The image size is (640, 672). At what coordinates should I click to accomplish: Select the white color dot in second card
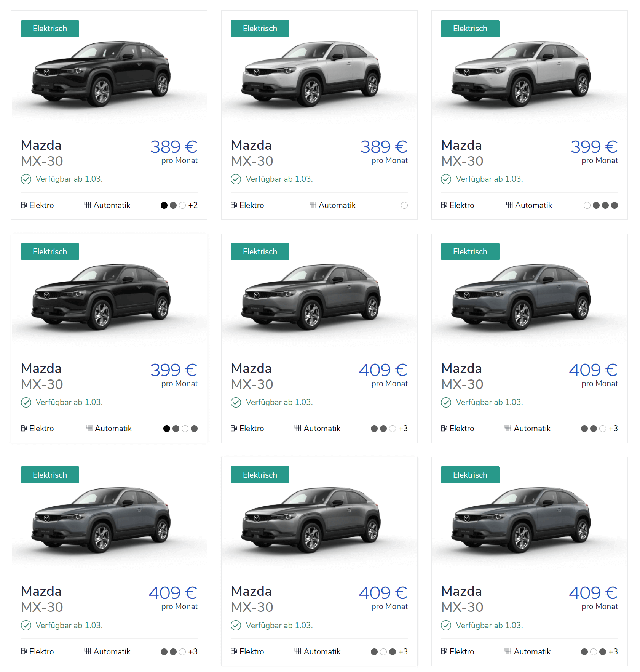(404, 205)
